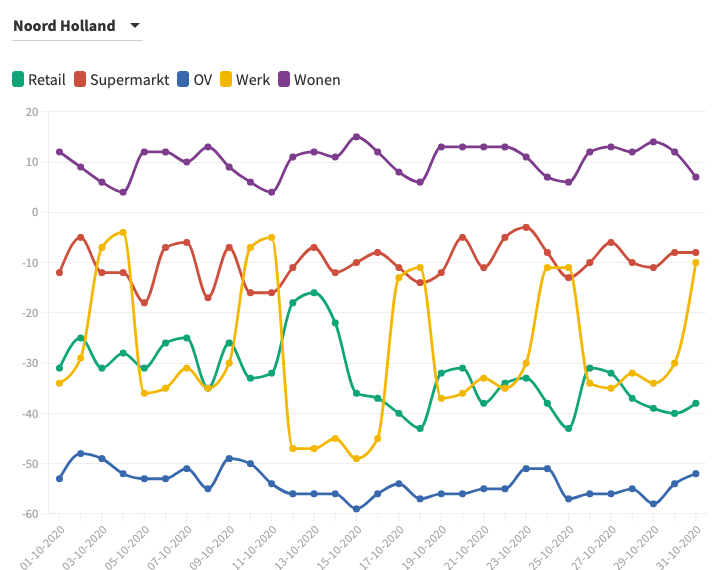Hide the Wonen series via legend label
Image resolution: width=725 pixels, height=570 pixels.
[x=317, y=80]
